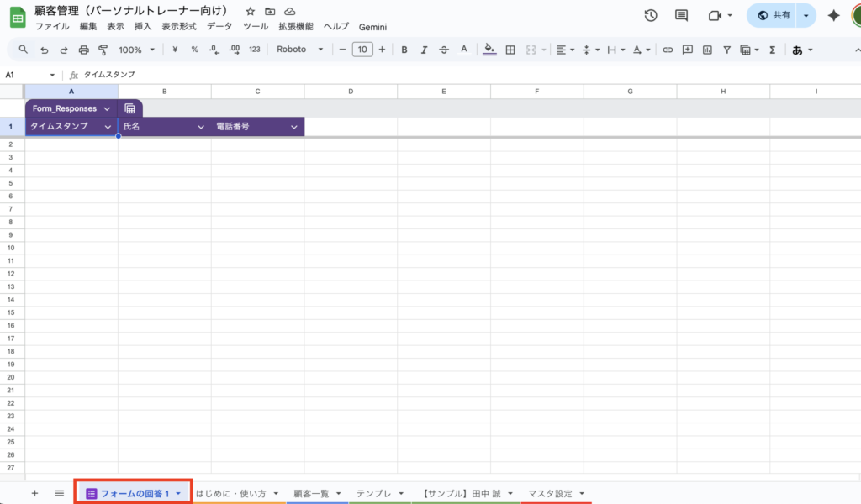Toggle italic formatting
Image resolution: width=861 pixels, height=504 pixels.
tap(424, 50)
